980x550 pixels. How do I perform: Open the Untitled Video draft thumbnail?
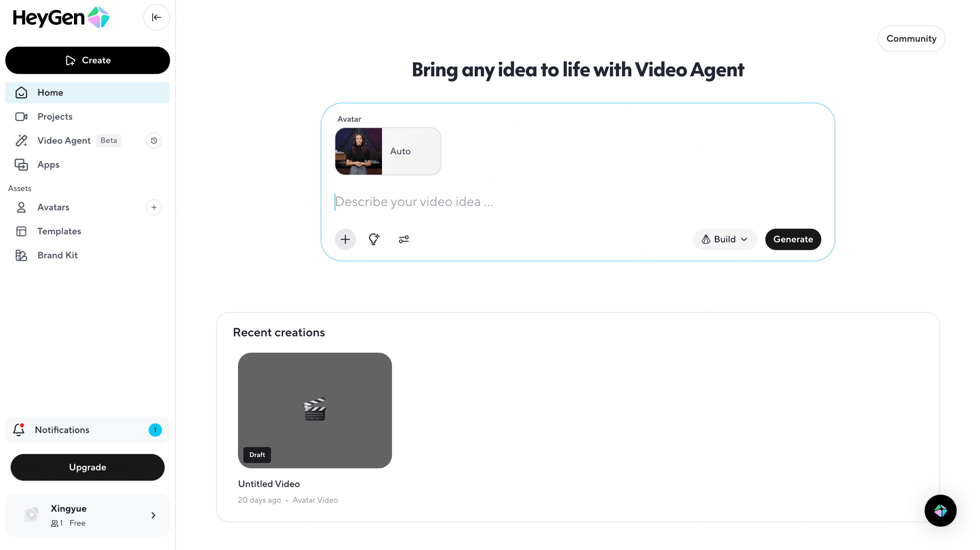pyautogui.click(x=315, y=410)
